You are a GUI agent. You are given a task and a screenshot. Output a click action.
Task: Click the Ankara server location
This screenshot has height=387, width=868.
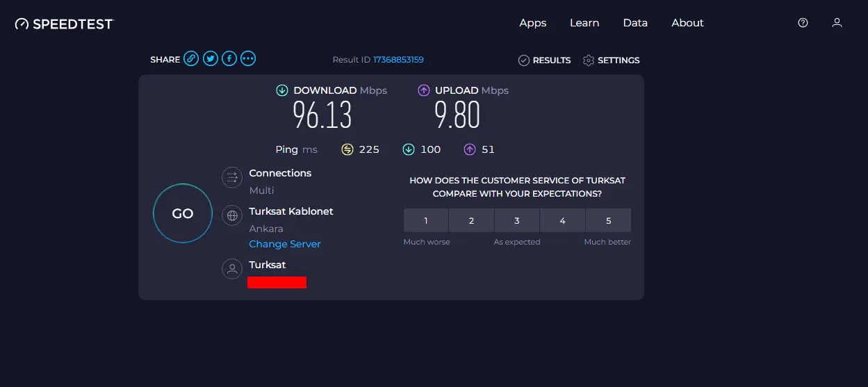coord(266,229)
